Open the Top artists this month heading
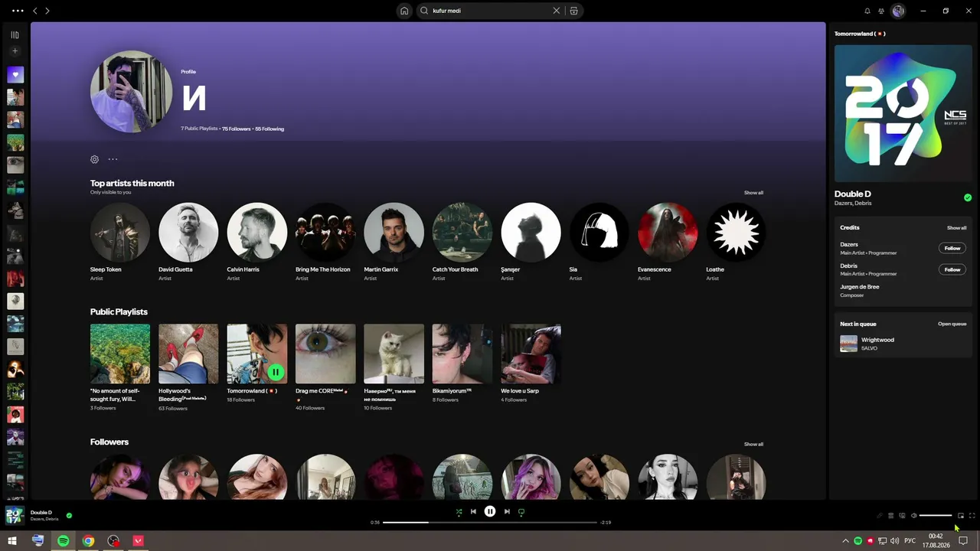980x551 pixels. [132, 183]
